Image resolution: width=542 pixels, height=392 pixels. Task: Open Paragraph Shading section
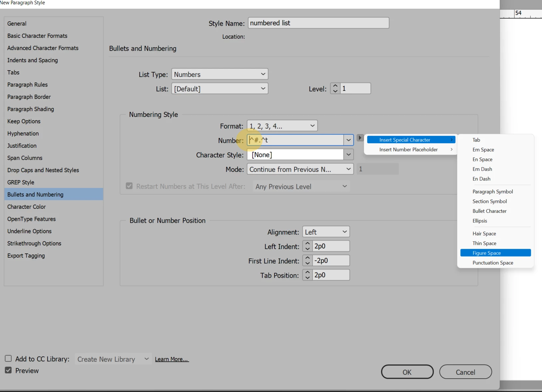[x=54, y=109]
